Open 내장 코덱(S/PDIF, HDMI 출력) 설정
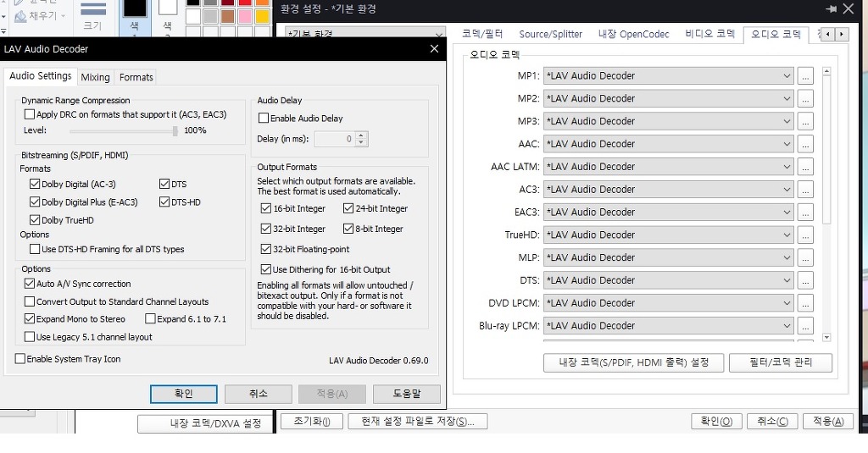 click(633, 363)
